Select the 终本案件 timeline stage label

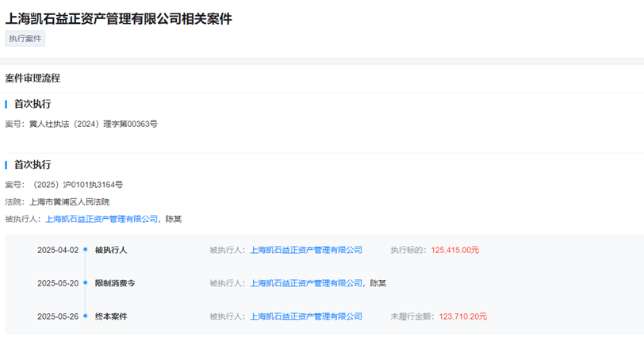tap(111, 316)
